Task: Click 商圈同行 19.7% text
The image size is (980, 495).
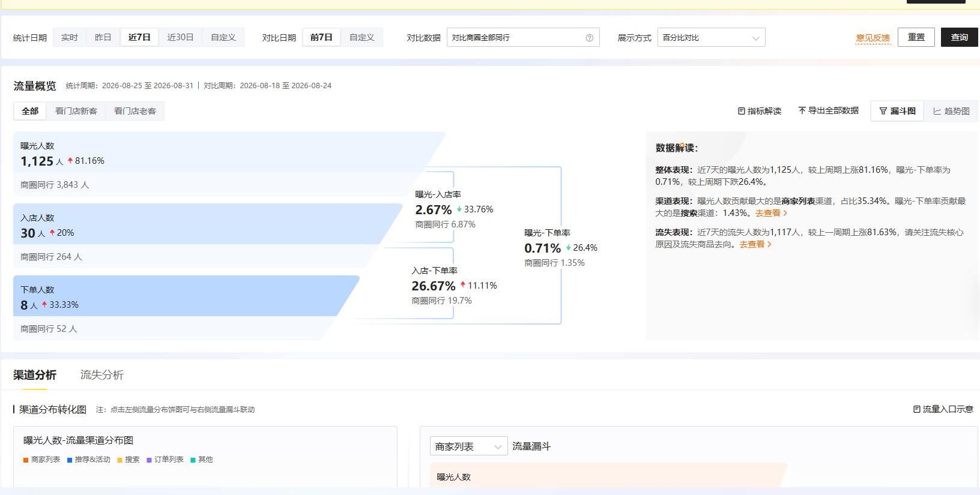Action: pos(441,301)
